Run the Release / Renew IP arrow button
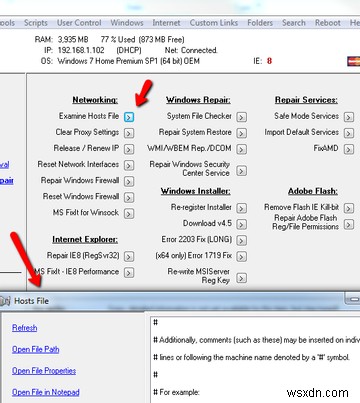360x403 pixels. click(129, 149)
